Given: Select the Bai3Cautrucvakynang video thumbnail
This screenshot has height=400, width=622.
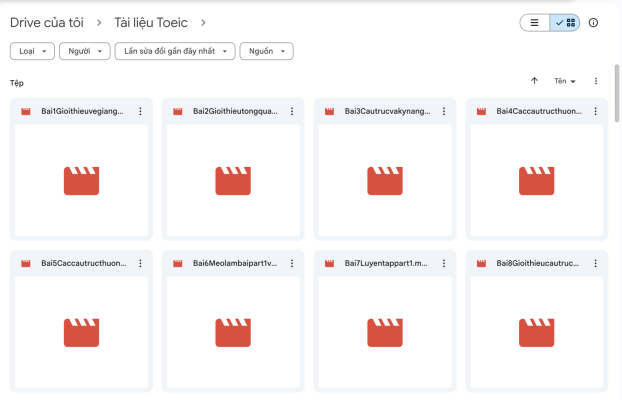Looking at the screenshot, I should tap(385, 181).
